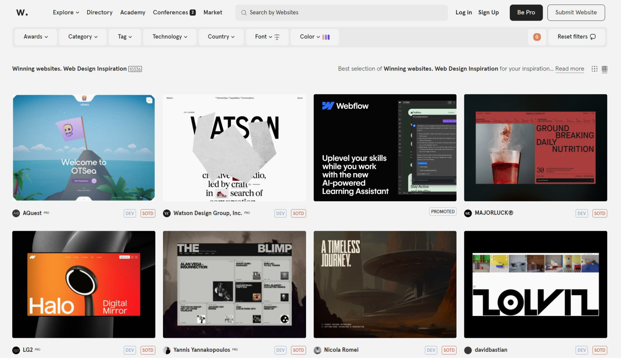Click Yannis Yannakopoulos avatar icon
This screenshot has height=364, width=621.
click(167, 350)
